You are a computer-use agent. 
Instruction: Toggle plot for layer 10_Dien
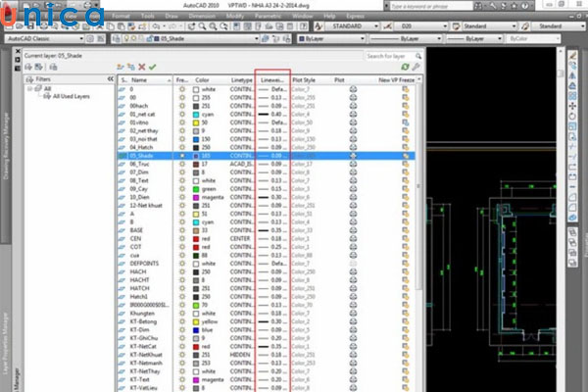tap(353, 197)
